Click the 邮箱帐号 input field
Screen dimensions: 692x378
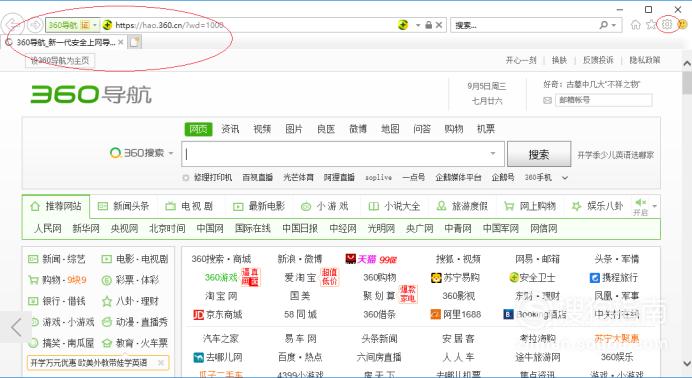point(603,100)
